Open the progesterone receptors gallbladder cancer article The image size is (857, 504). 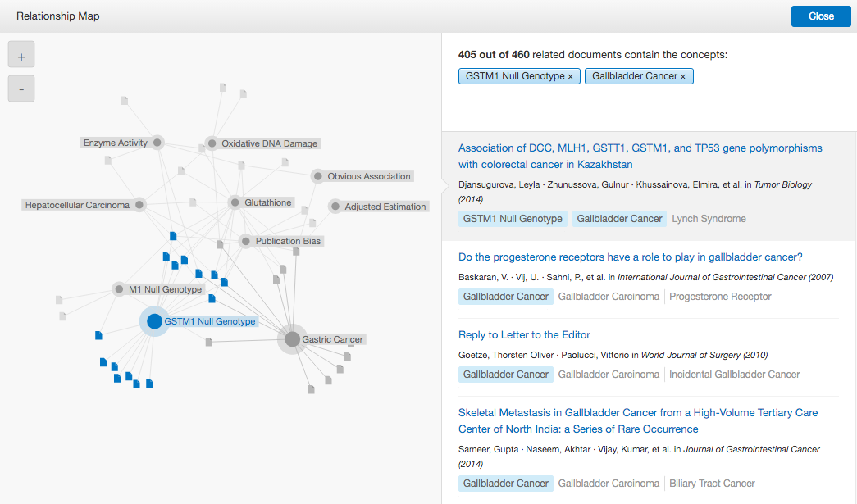pyautogui.click(x=630, y=257)
